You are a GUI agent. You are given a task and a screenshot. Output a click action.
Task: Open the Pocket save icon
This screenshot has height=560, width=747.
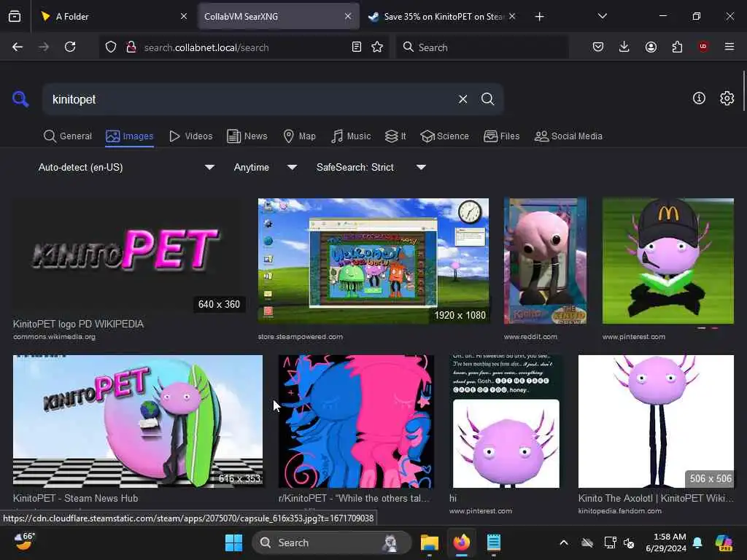(x=598, y=47)
